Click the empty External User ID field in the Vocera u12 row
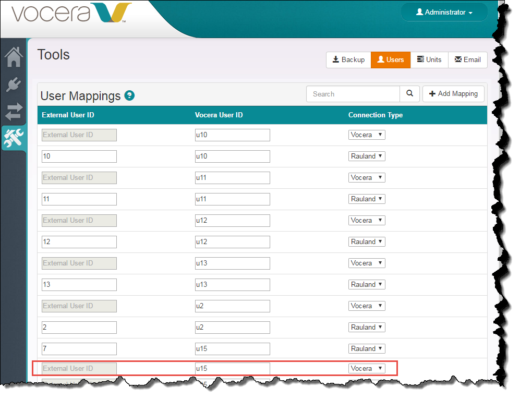This screenshot has height=399, width=532. [x=79, y=221]
